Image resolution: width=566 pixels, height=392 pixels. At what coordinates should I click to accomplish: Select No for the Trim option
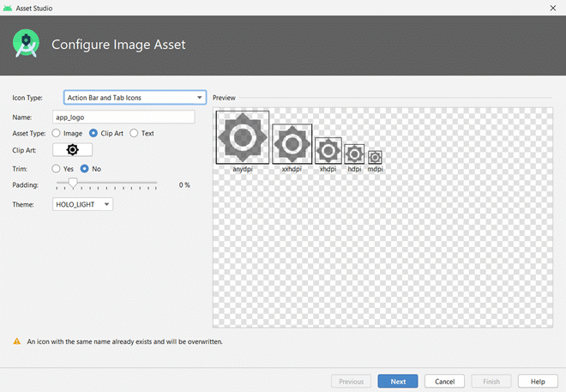[x=85, y=168]
